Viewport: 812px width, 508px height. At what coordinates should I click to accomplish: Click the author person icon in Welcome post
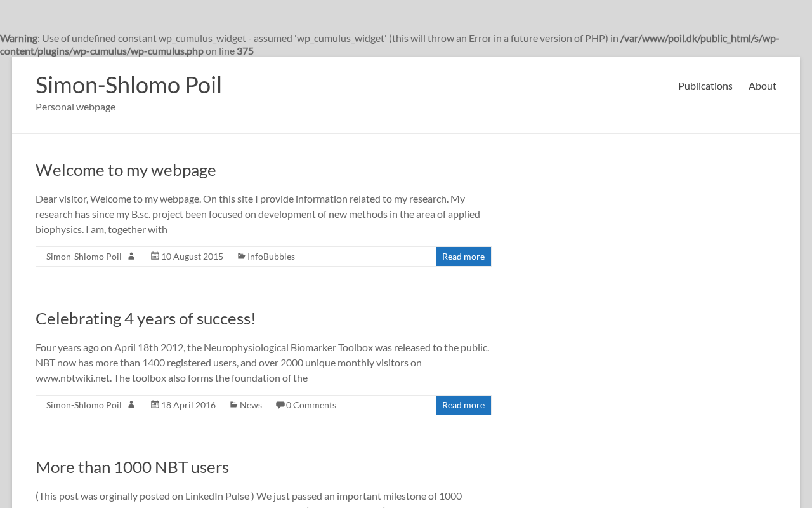click(x=131, y=256)
